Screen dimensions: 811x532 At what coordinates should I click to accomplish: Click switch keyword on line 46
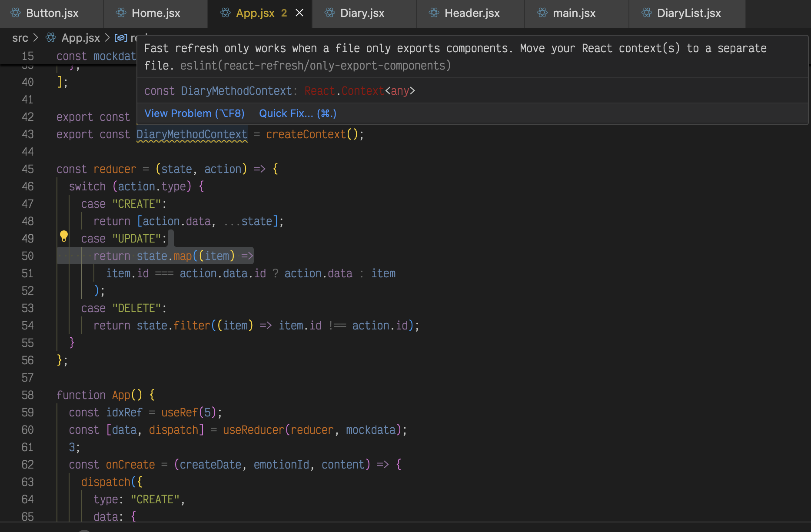pyautogui.click(x=87, y=186)
